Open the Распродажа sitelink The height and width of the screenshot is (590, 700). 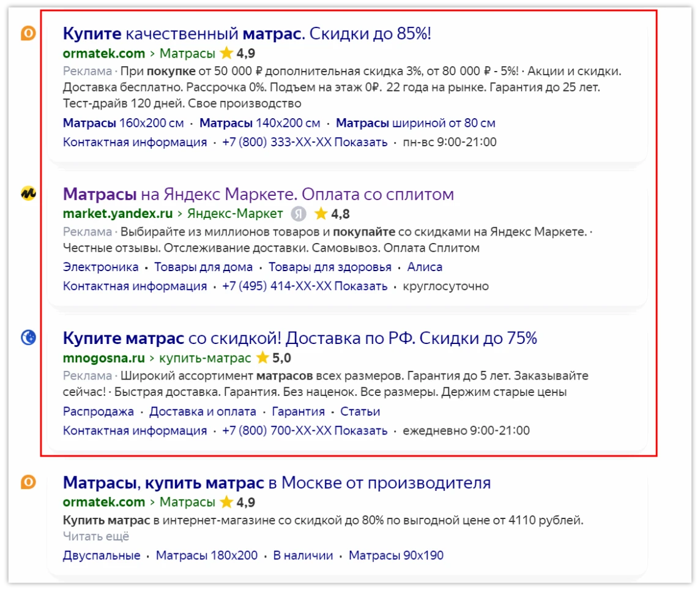click(x=98, y=411)
